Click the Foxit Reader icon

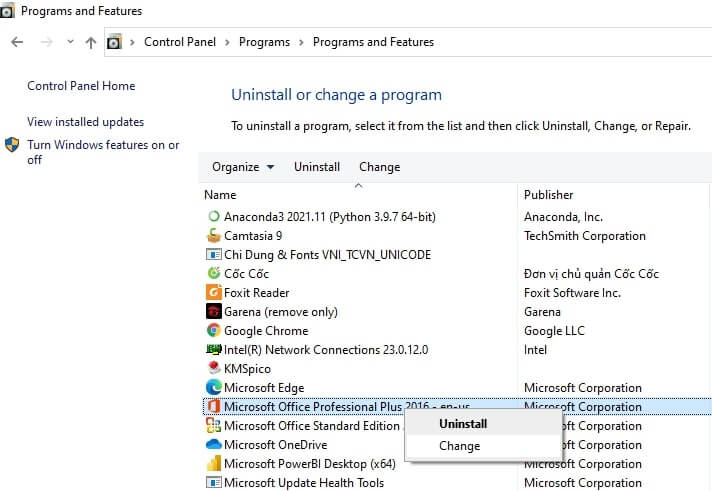click(213, 292)
